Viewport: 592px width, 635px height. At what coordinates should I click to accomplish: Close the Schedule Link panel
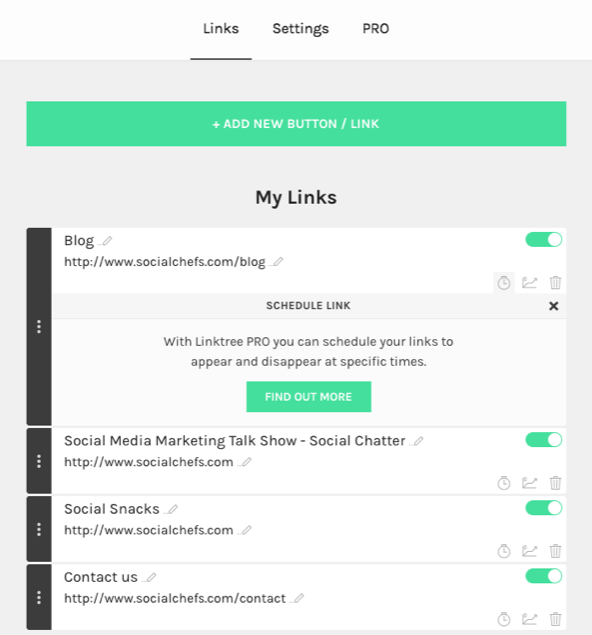tap(554, 306)
